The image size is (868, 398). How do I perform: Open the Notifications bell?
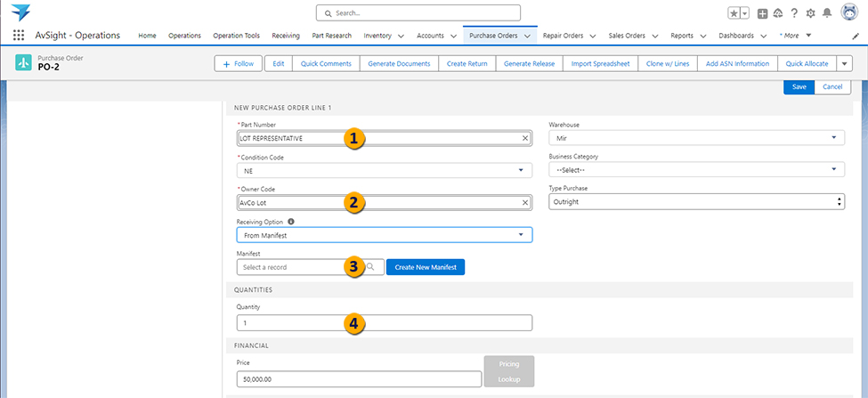click(x=826, y=13)
